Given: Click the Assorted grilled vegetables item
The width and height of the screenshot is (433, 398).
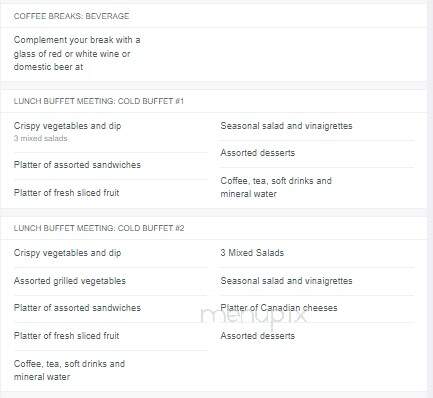Looking at the screenshot, I should click(x=70, y=281).
